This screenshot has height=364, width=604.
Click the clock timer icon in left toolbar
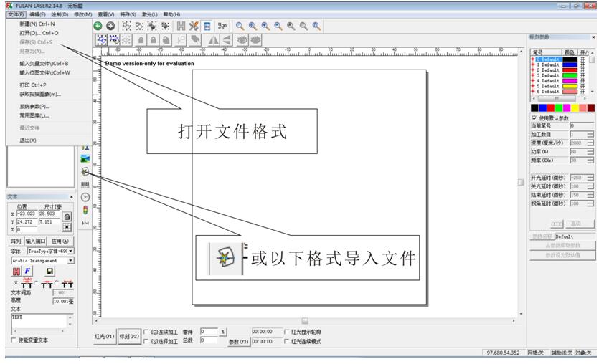[x=85, y=196]
